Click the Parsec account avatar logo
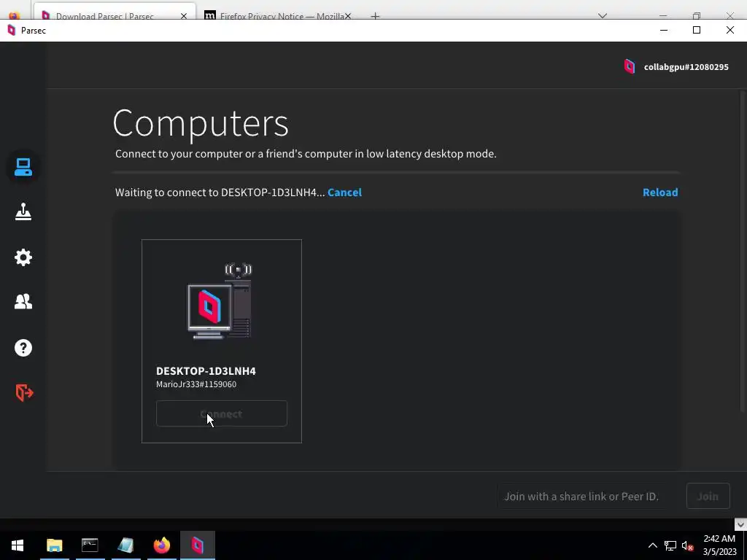 pyautogui.click(x=630, y=66)
